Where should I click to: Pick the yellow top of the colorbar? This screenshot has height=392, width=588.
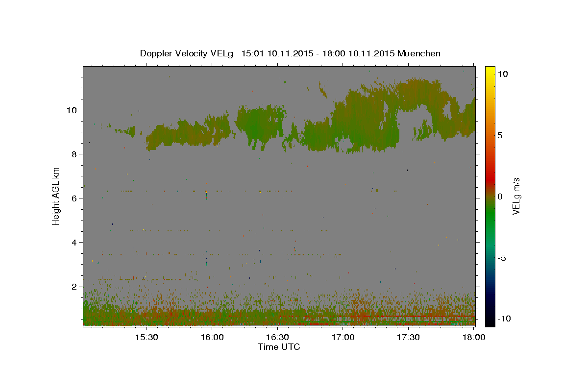(x=490, y=71)
